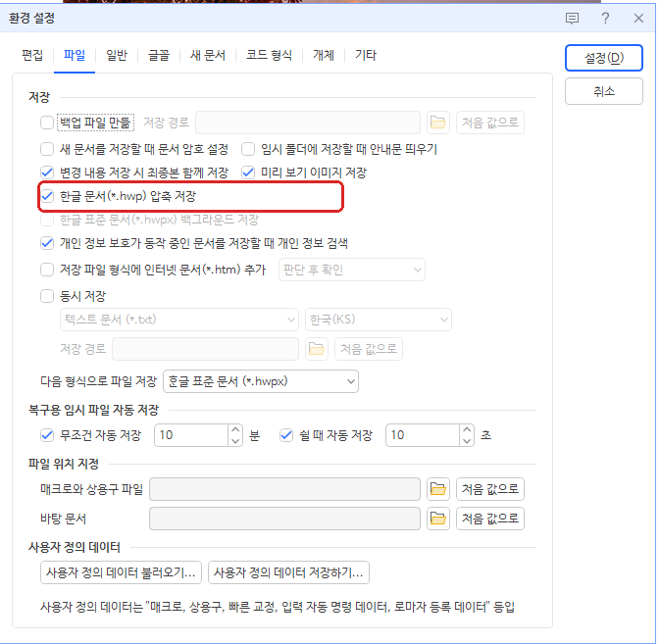Open the 새 문서 tab
Image resolution: width=659 pixels, height=644 pixels.
[x=208, y=55]
